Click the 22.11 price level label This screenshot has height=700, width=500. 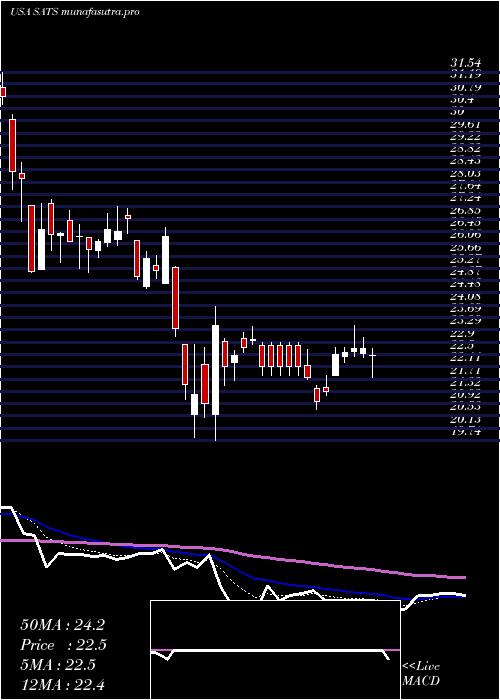pyautogui.click(x=465, y=357)
